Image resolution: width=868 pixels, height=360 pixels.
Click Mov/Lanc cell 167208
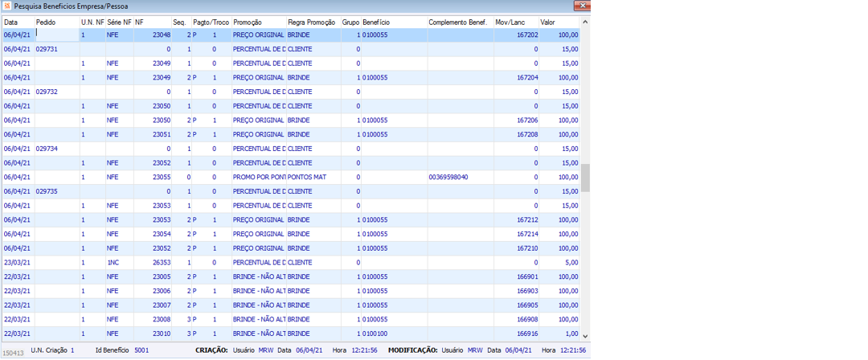tap(517, 134)
